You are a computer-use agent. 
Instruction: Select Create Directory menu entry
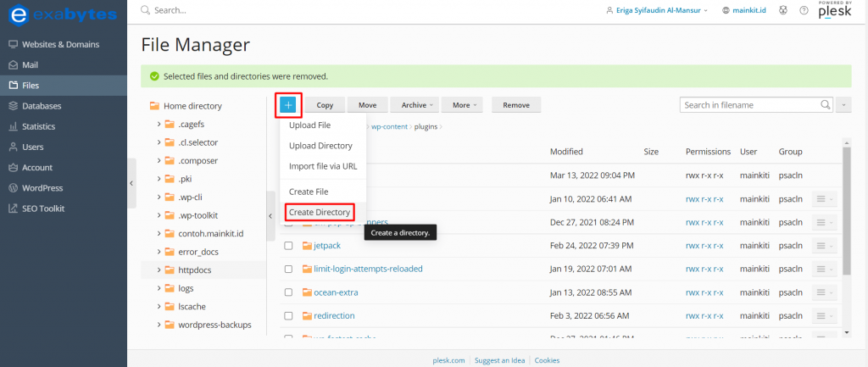[x=320, y=212]
